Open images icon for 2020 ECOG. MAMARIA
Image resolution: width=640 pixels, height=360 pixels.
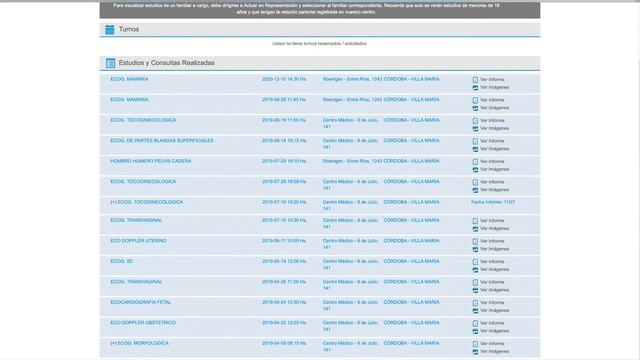click(x=475, y=87)
